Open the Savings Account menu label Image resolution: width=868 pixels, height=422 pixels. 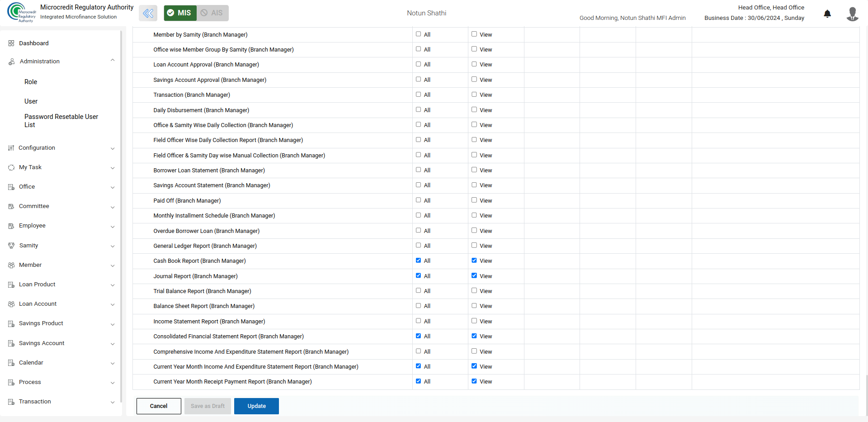point(42,343)
